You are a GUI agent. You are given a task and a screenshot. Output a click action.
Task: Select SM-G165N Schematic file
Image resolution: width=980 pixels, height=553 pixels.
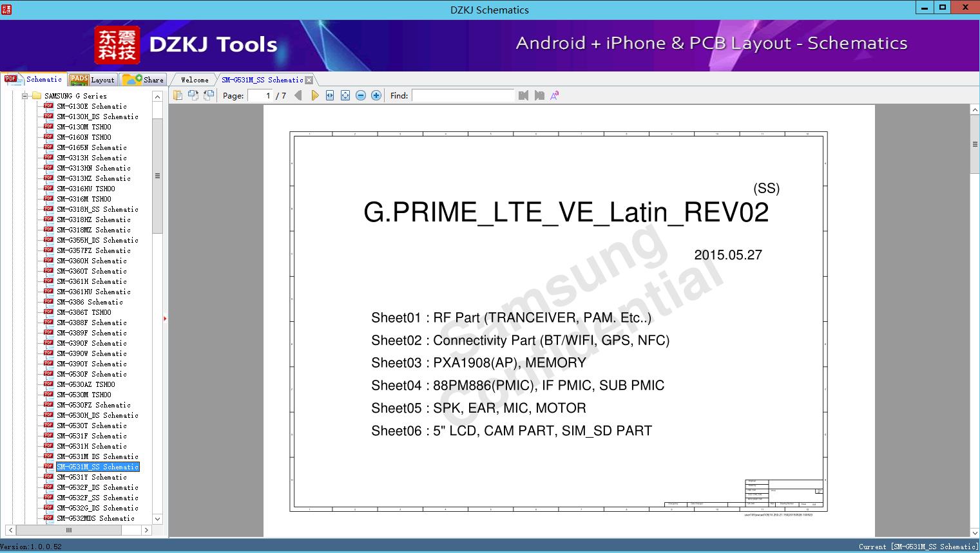point(91,147)
